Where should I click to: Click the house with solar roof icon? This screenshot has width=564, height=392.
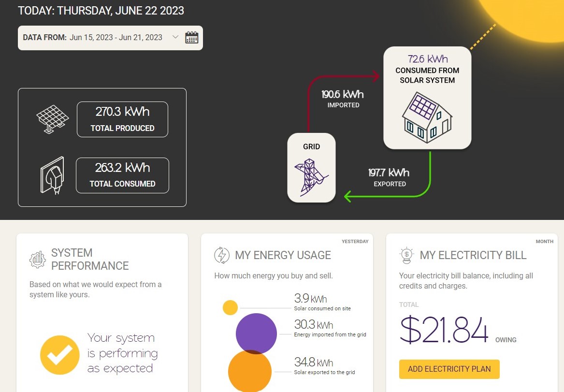(427, 117)
